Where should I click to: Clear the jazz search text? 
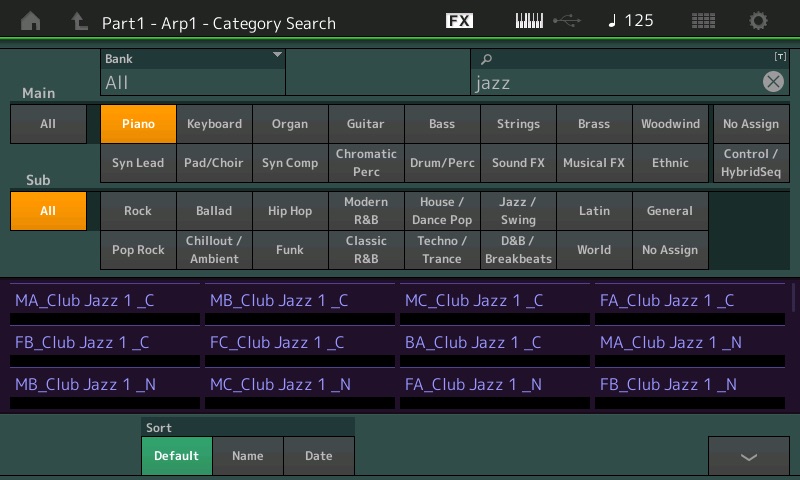coord(773,82)
